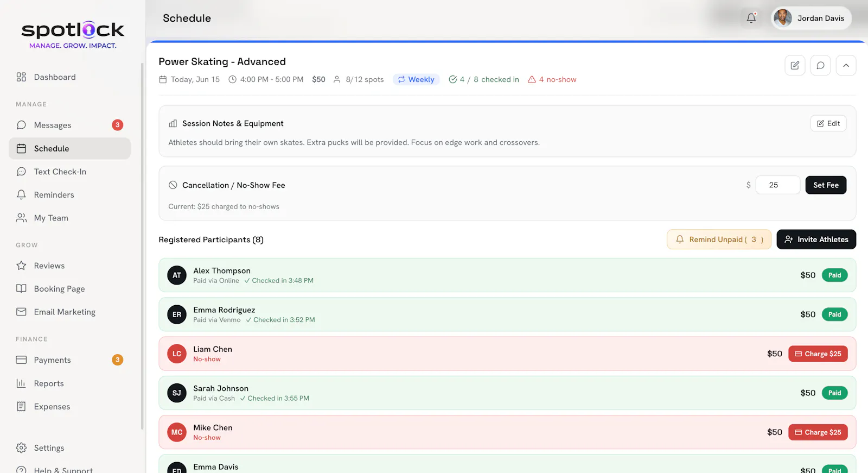Click the Booking Page book icon

click(21, 289)
